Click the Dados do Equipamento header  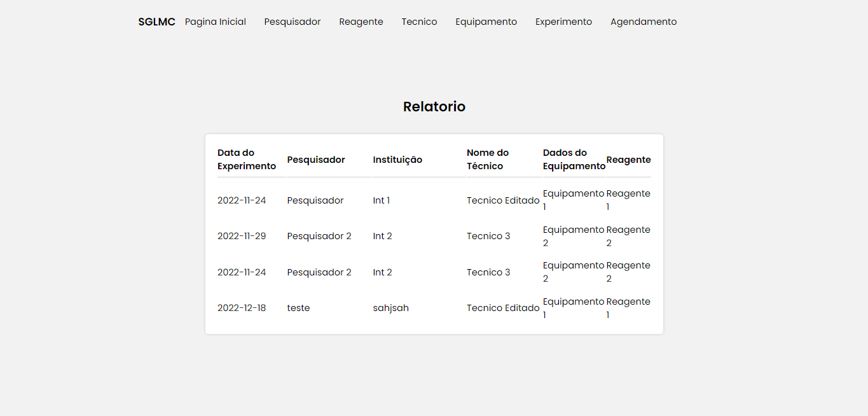(574, 159)
